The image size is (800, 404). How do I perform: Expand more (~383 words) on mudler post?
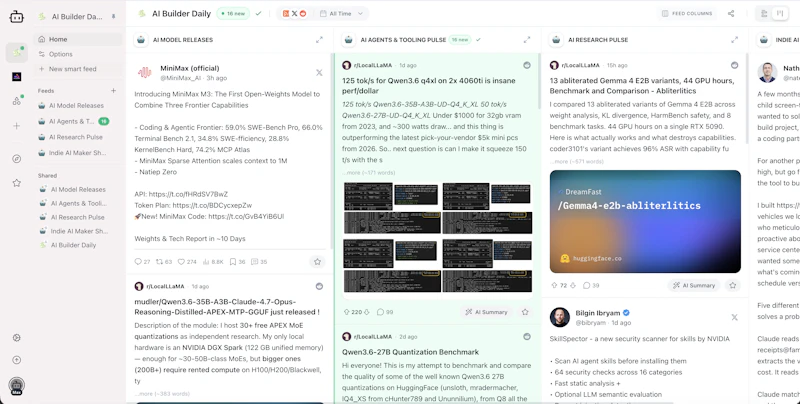tap(162, 394)
